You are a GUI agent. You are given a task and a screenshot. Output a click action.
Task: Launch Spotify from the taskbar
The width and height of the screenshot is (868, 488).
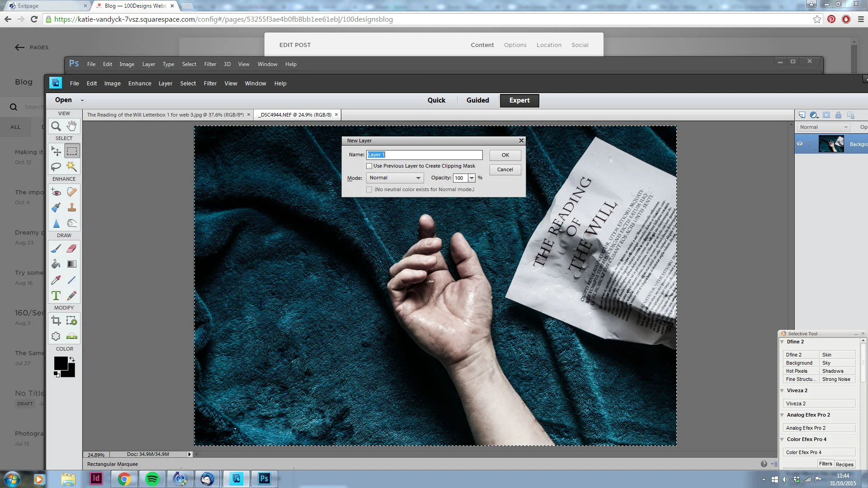tap(152, 479)
